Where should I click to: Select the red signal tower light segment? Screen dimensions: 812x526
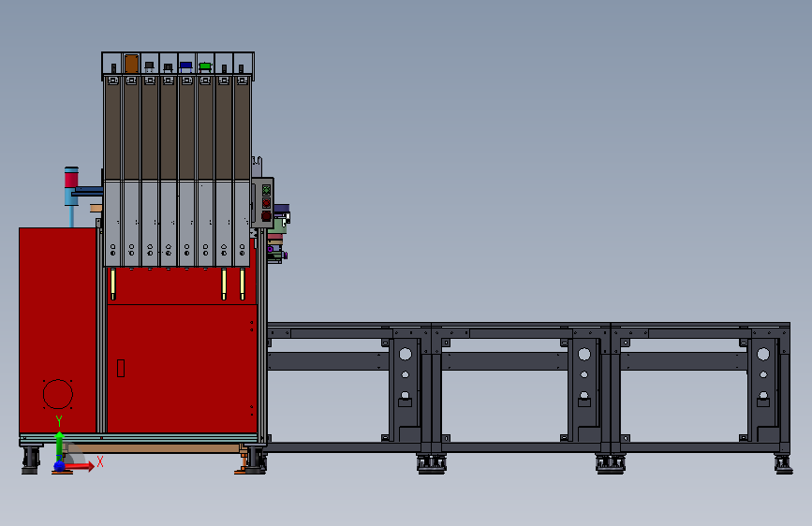point(71,179)
